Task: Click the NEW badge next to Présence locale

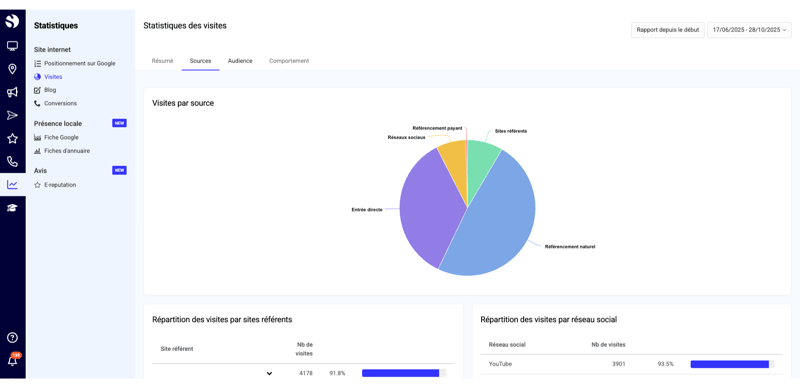Action: click(119, 123)
